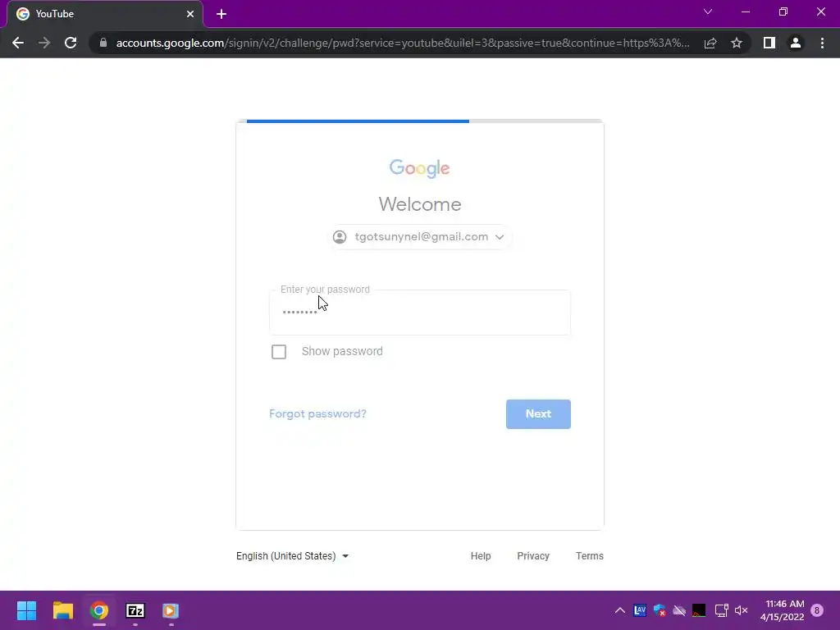The width and height of the screenshot is (840, 630).
Task: Restore down the Chrome window
Action: click(x=783, y=11)
